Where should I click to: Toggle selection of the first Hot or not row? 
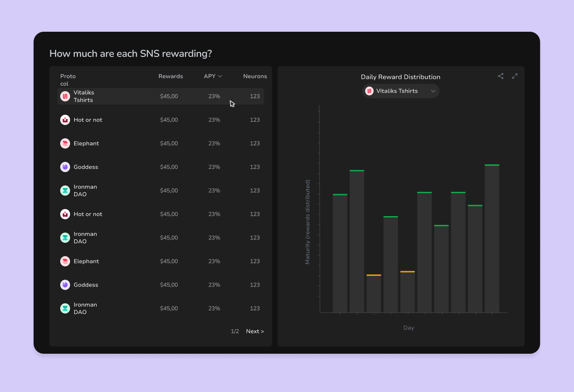point(160,120)
